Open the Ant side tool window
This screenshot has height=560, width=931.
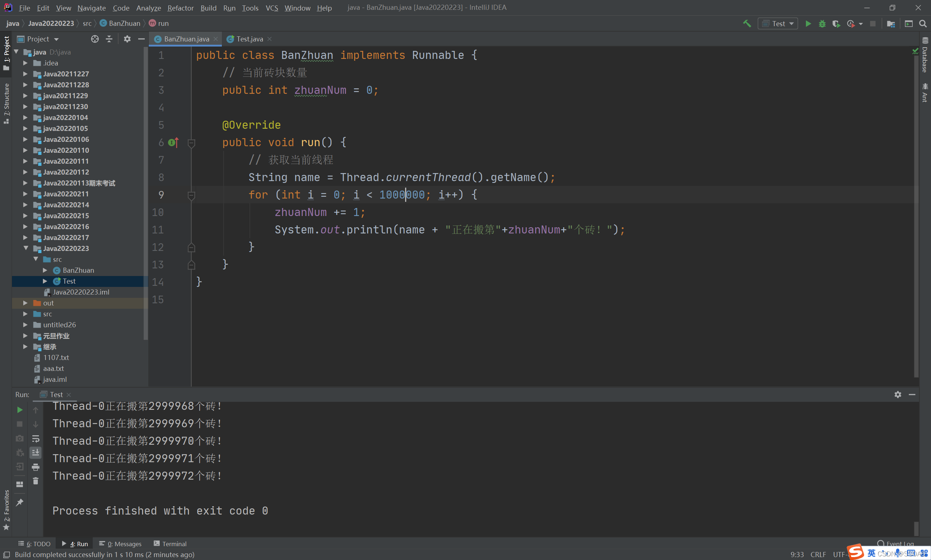pyautogui.click(x=924, y=92)
